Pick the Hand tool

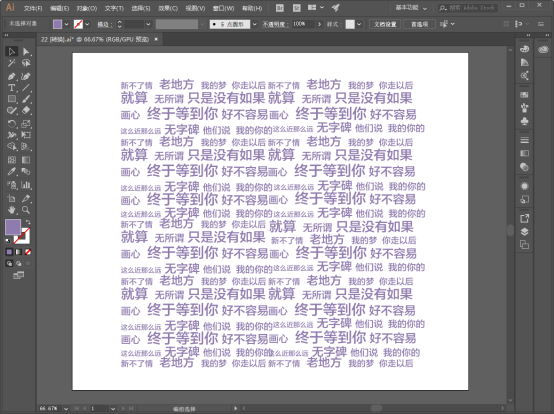pos(11,210)
